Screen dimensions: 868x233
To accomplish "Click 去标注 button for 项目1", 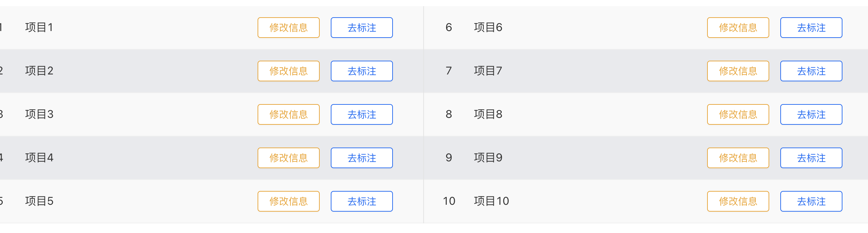I will (x=361, y=28).
